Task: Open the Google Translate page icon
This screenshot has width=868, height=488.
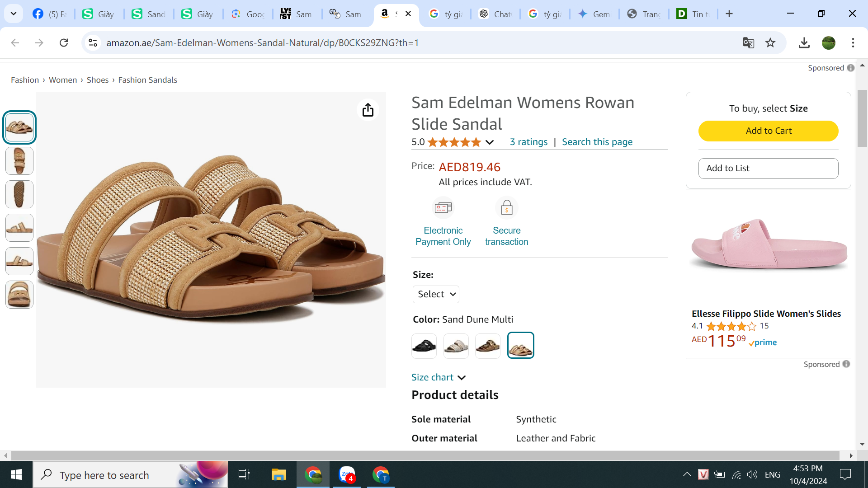Action: (748, 43)
